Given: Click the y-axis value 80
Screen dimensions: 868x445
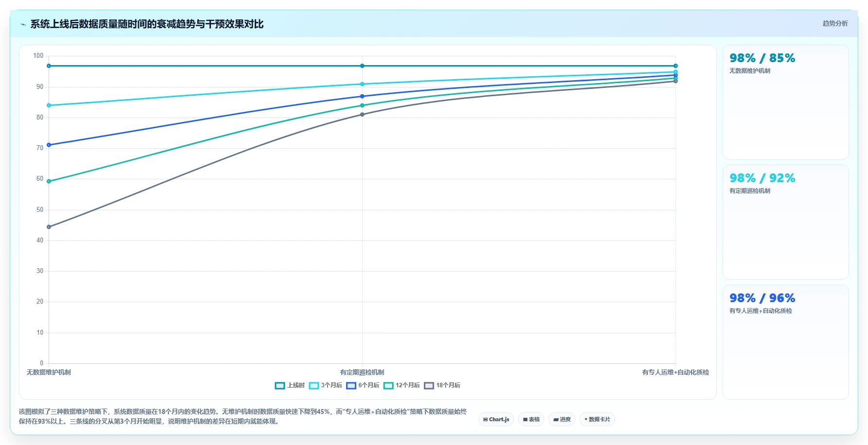Looking at the screenshot, I should 40,118.
